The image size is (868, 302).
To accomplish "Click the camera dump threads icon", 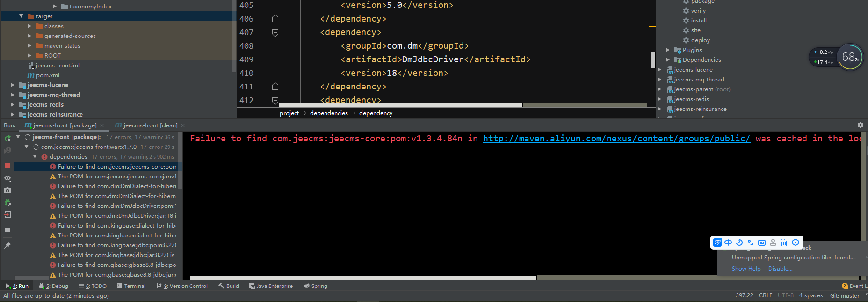I will point(7,191).
